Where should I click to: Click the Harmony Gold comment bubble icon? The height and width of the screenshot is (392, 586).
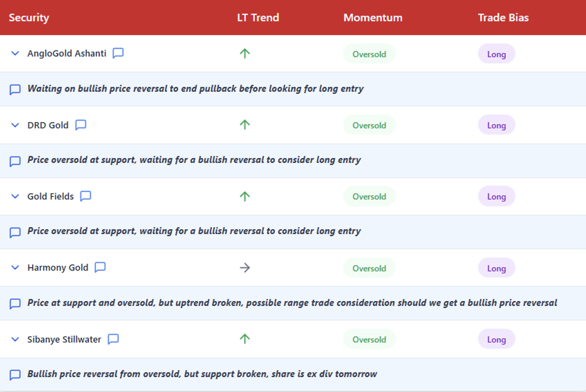click(100, 267)
